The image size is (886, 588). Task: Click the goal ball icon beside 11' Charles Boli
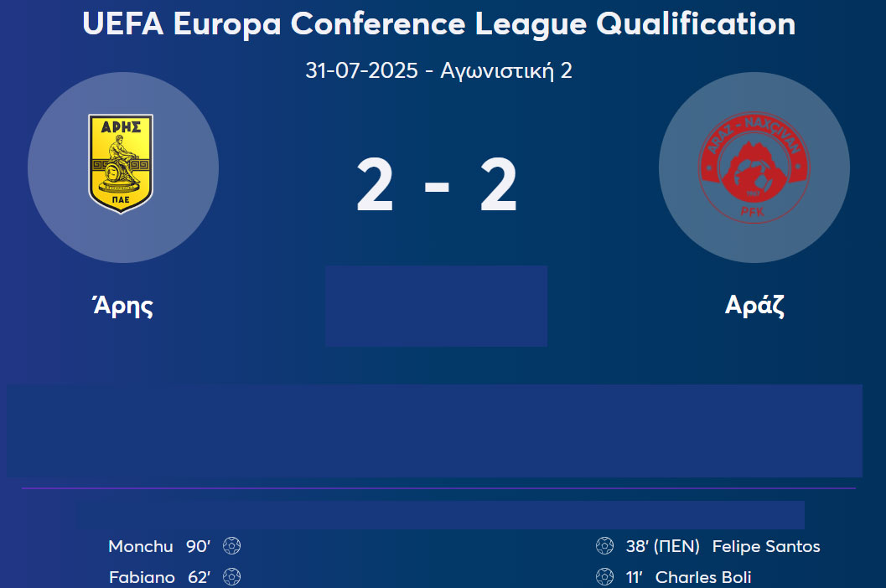[604, 577]
